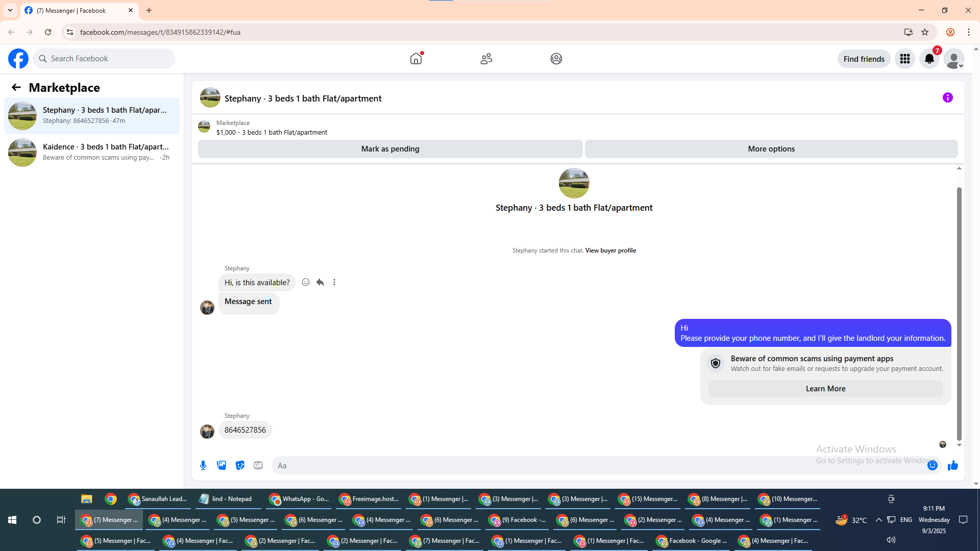Open the profile picture at top of chat
Screen dimensions: 980x551
click(574, 183)
